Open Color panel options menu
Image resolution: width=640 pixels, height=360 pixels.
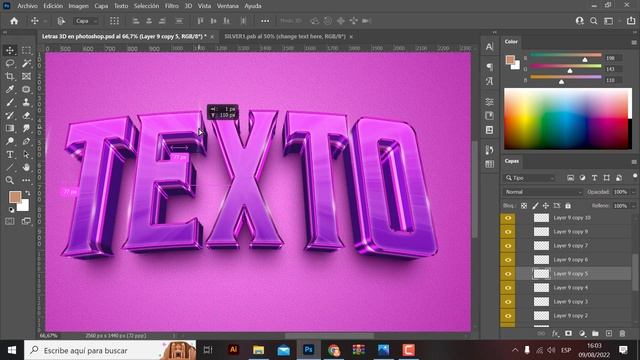[x=634, y=42]
